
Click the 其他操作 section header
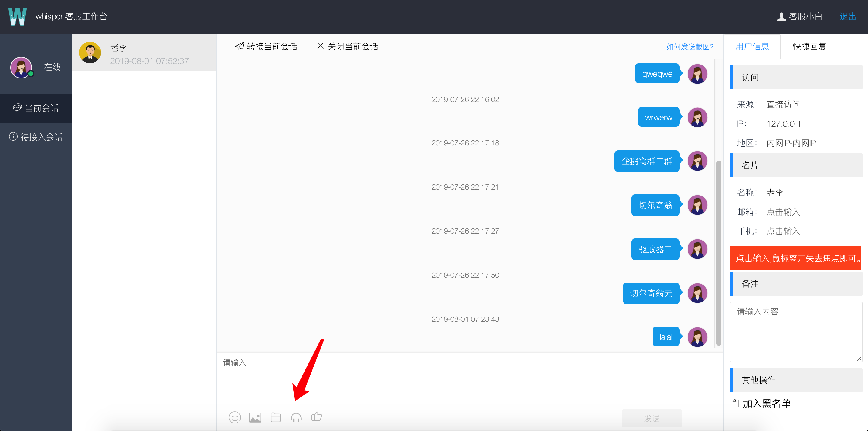796,380
